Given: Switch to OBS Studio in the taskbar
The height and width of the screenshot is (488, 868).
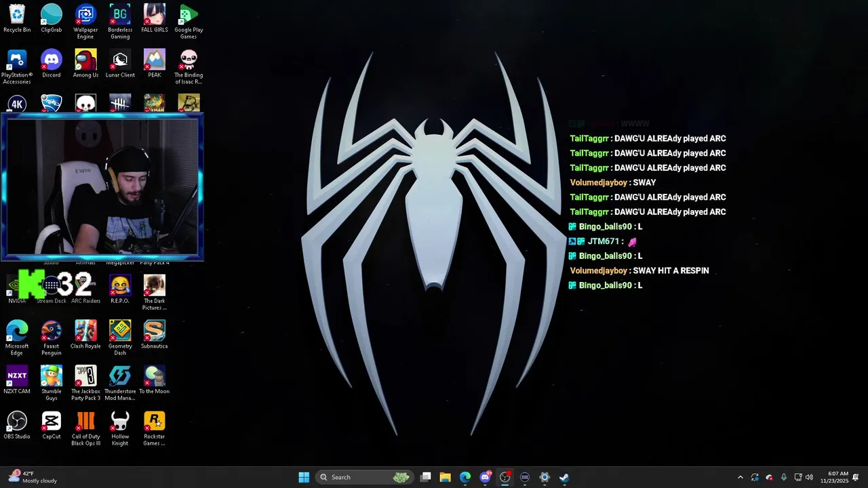Looking at the screenshot, I should (x=505, y=477).
